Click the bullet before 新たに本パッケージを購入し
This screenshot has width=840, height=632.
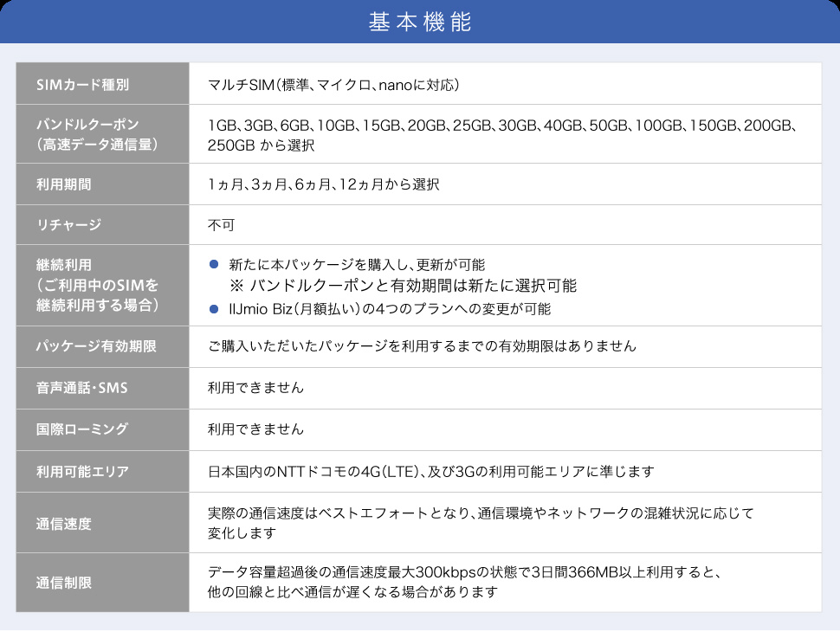tap(213, 264)
